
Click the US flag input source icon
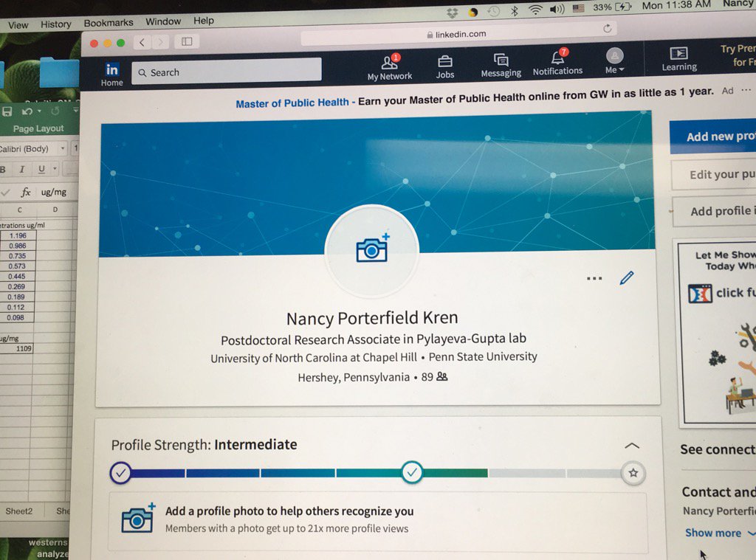[578, 8]
